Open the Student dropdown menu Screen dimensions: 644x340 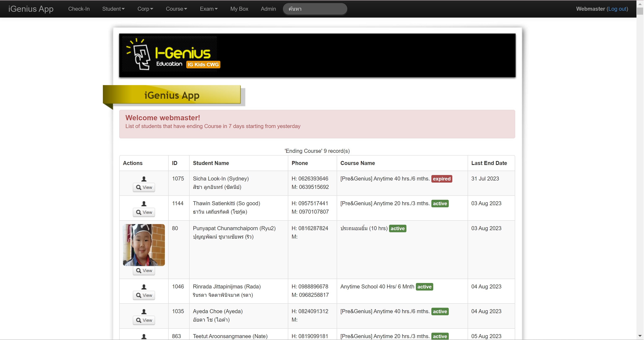point(113,9)
